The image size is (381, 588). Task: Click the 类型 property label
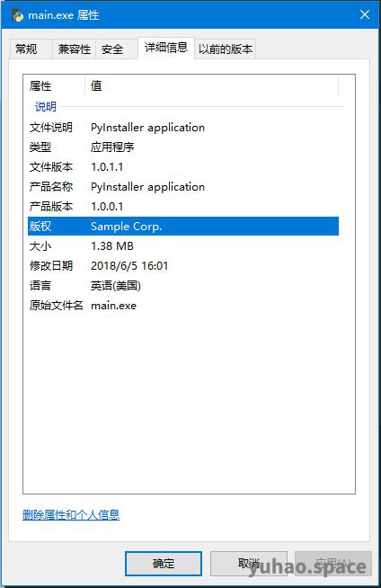(40, 147)
